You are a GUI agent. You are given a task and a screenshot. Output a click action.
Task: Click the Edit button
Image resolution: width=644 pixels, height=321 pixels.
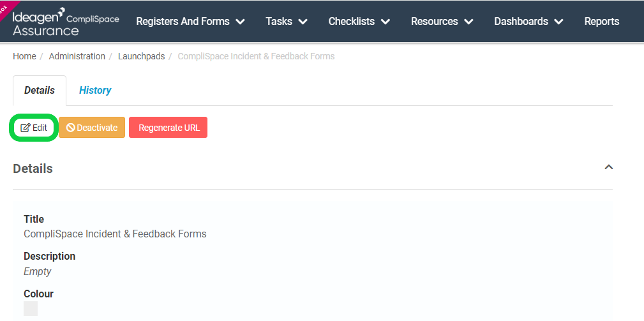34,128
